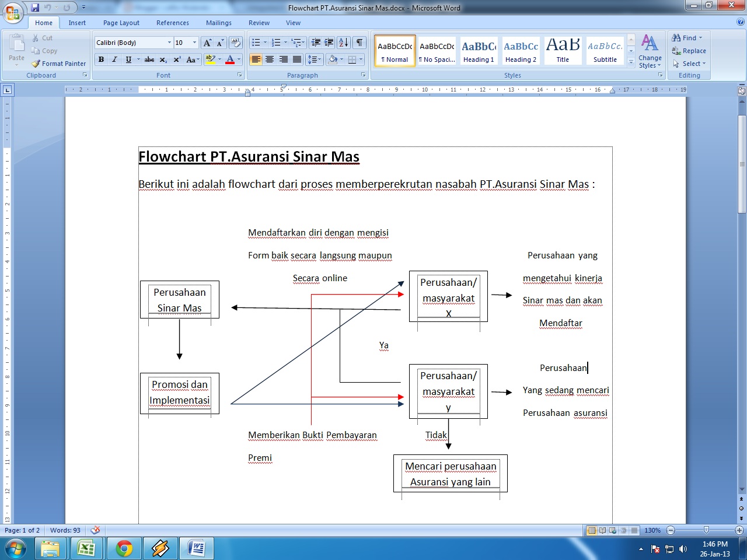Open the Insert tab
The height and width of the screenshot is (560, 747).
(77, 23)
